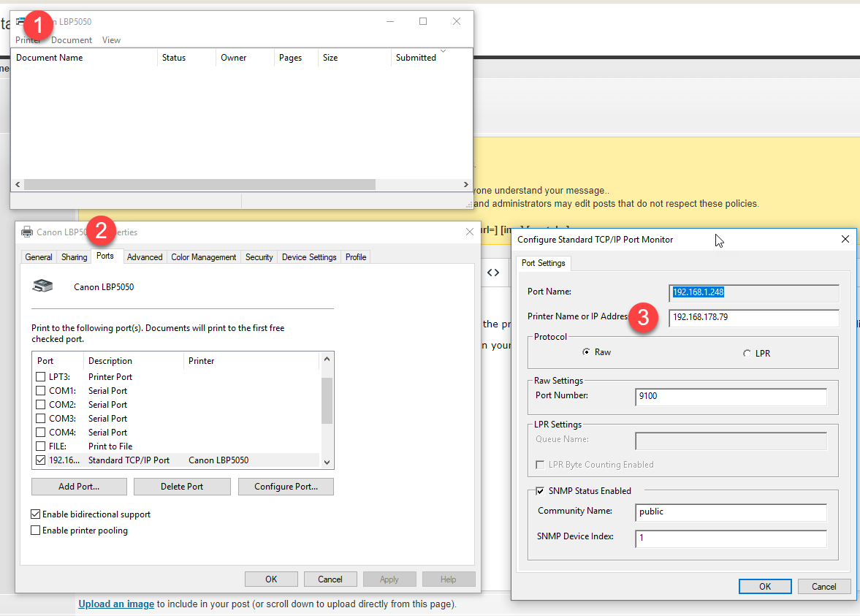Switch to the General tab
The height and width of the screenshot is (616, 860).
tap(39, 257)
